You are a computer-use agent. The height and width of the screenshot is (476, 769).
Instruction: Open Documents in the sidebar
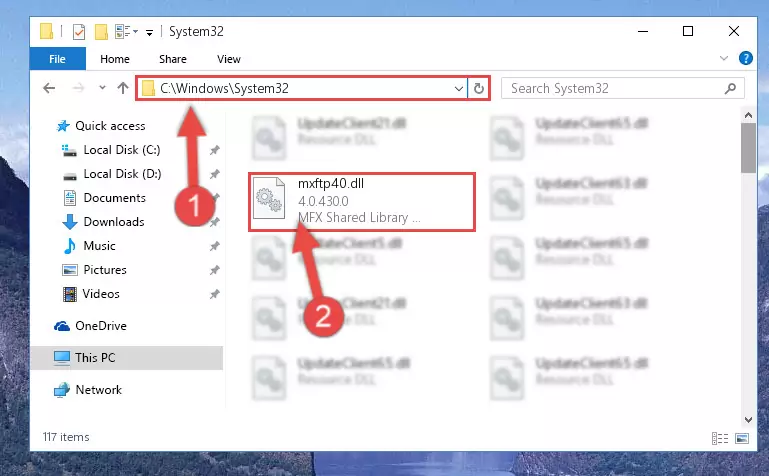[114, 198]
